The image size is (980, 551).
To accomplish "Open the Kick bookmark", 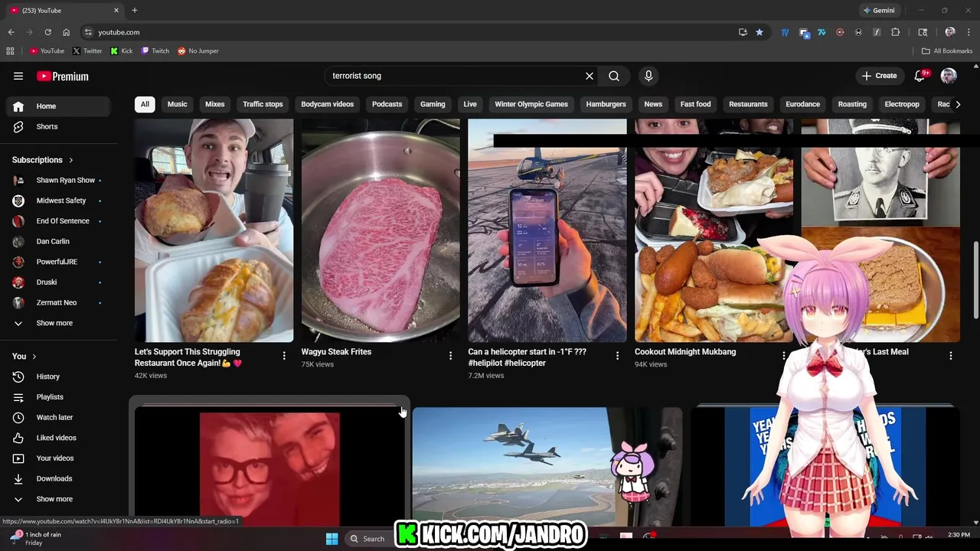I will [x=121, y=51].
